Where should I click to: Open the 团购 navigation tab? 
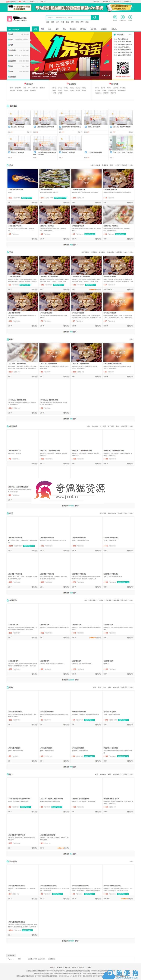point(42,29)
